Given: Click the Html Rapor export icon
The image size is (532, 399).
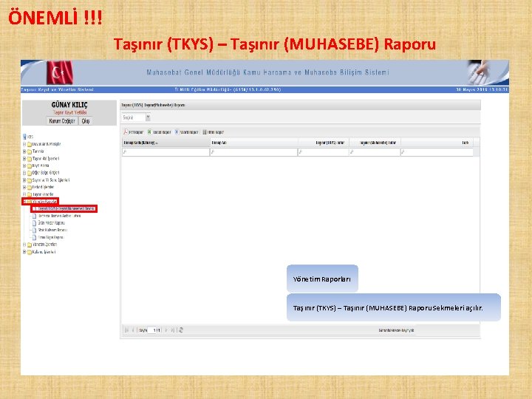Looking at the screenshot, I should pyautogui.click(x=205, y=132).
